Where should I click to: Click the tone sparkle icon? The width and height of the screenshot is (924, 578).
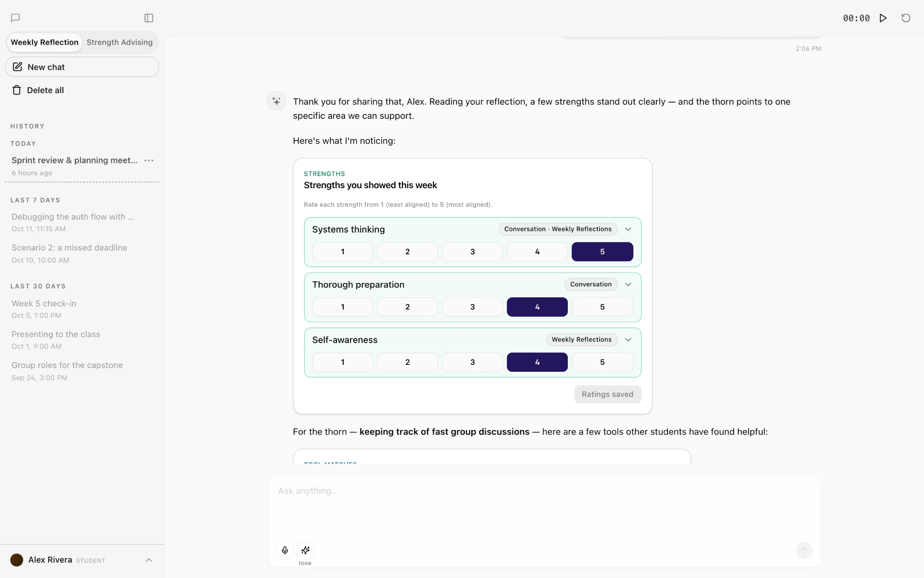pyautogui.click(x=305, y=550)
